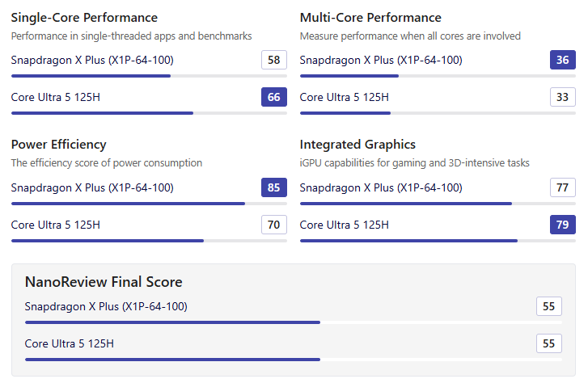Click the integrated graphics score badge 77
This screenshot has height=383, width=588.
pos(563,187)
